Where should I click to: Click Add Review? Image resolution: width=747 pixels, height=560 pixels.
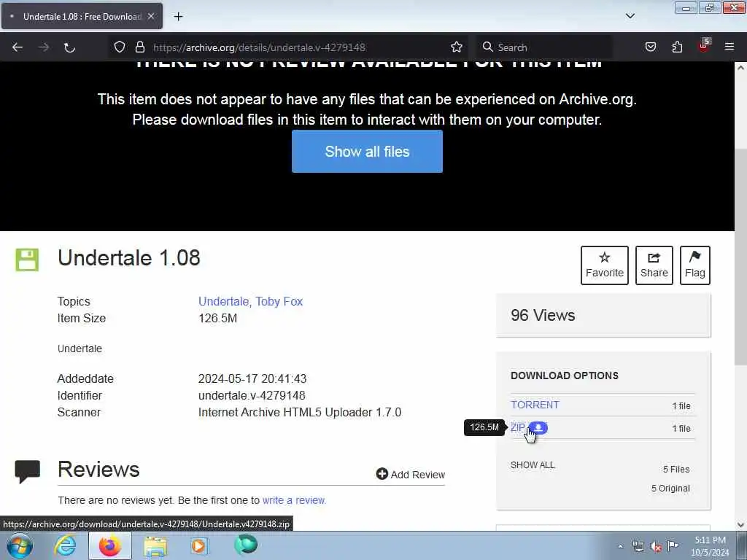coord(411,474)
